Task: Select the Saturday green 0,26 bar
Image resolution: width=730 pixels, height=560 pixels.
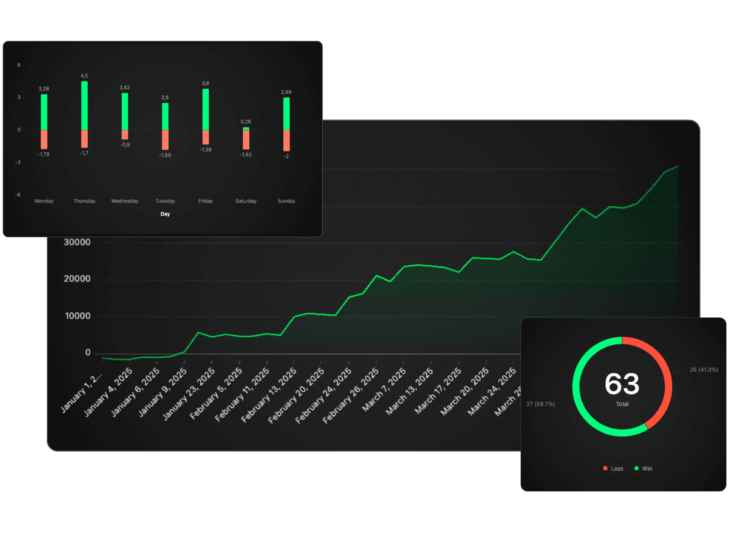Action: pyautogui.click(x=246, y=128)
